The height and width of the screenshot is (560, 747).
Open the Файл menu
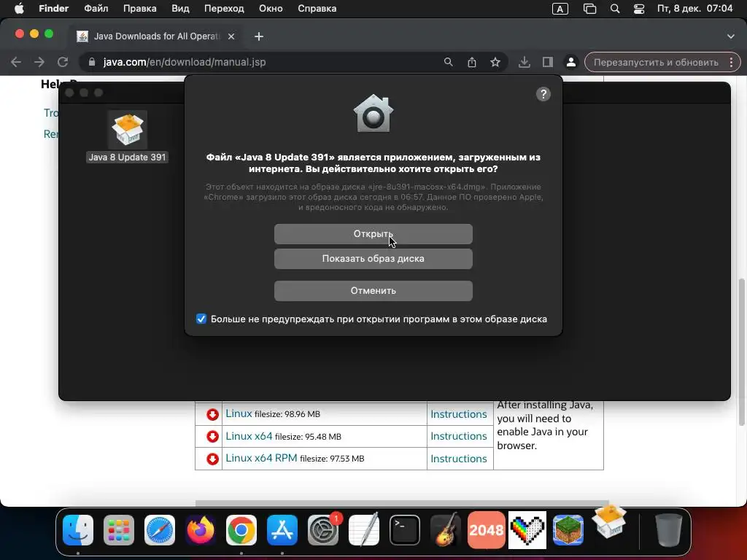96,9
